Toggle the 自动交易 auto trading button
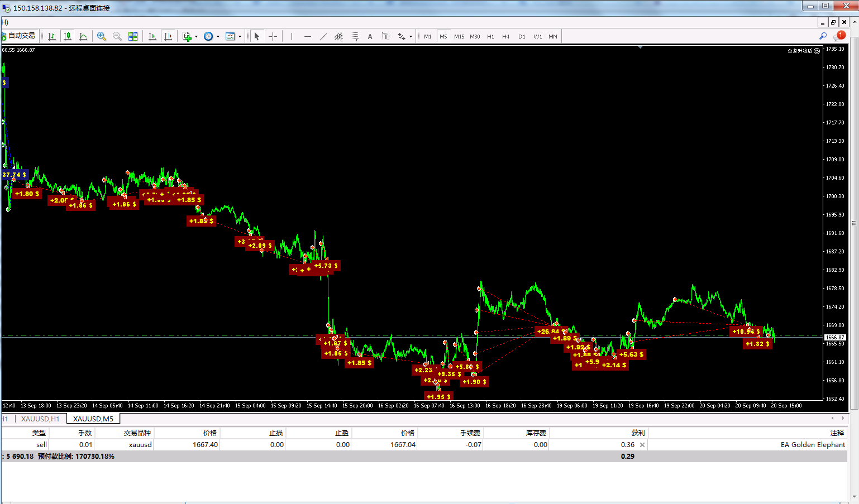This screenshot has width=859, height=504. click(x=19, y=36)
